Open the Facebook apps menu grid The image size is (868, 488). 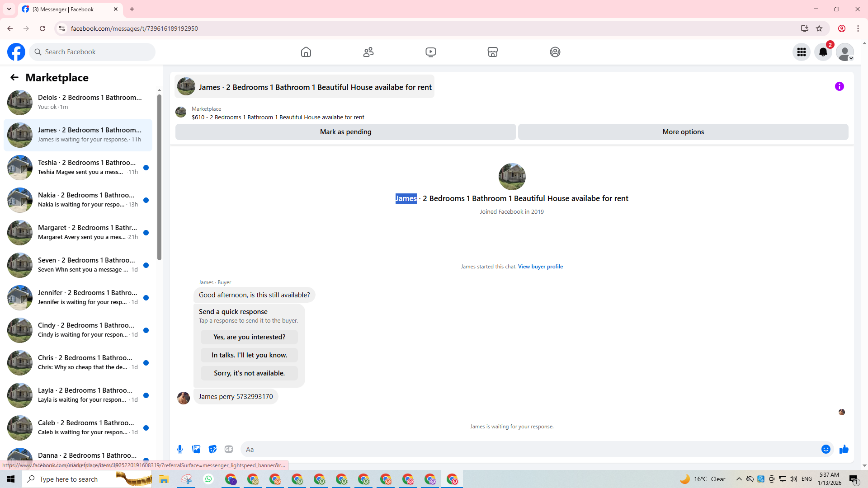tap(802, 52)
